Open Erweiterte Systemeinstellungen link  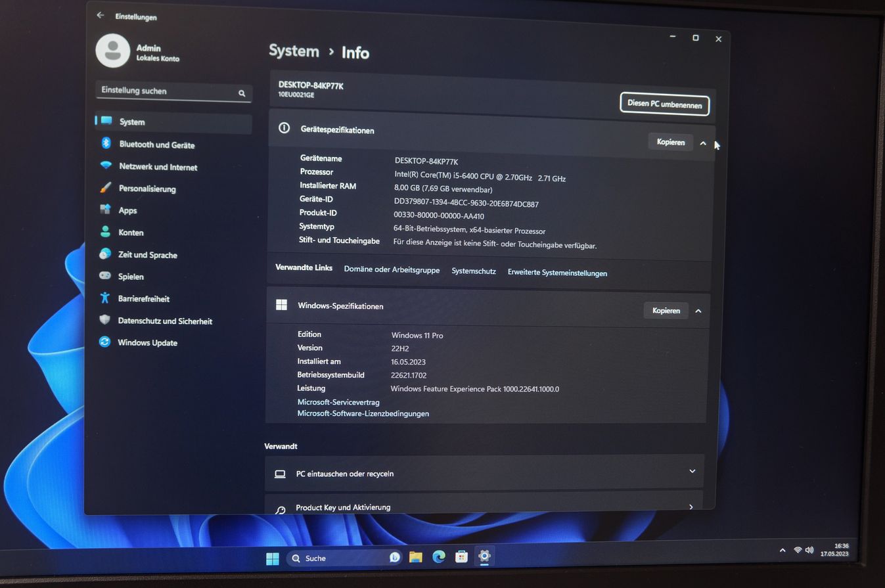(x=557, y=273)
